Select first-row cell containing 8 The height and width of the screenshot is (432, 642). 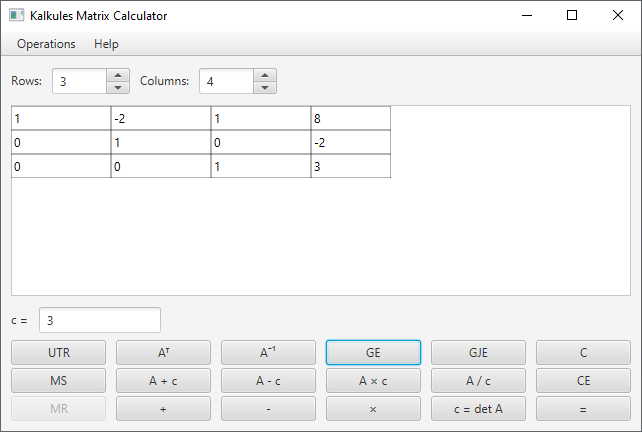click(x=351, y=119)
